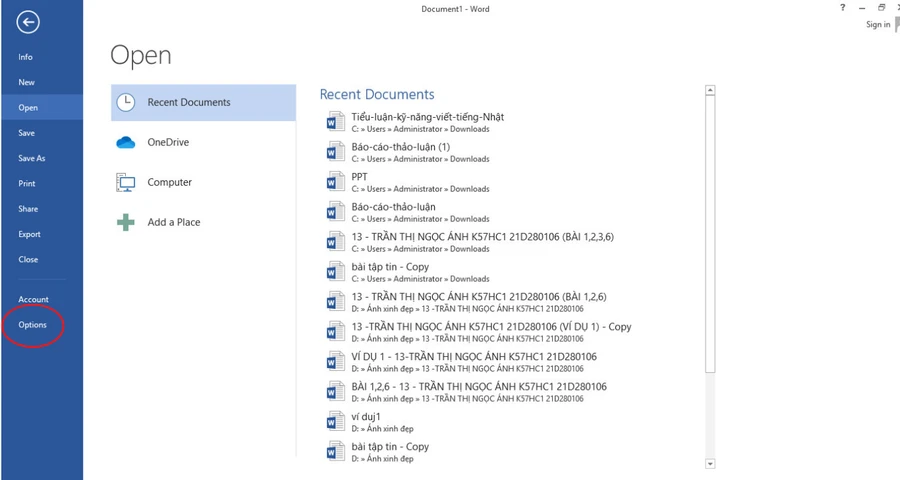Viewport: 900px width, 480px height.
Task: Click the Word icon beside bài tập tin - Copy on D drive
Action: click(335, 451)
